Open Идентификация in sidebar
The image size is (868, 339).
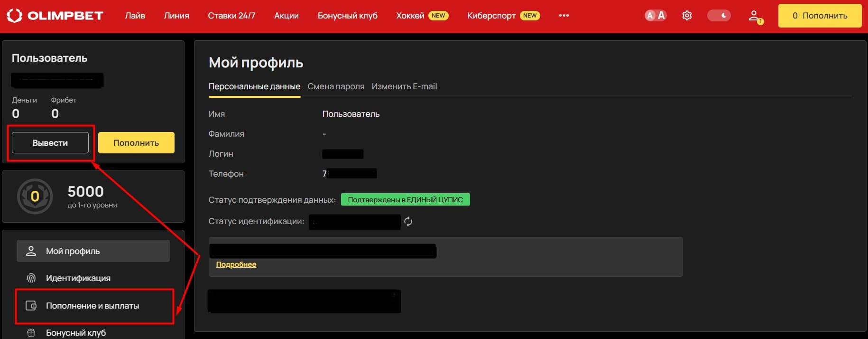pyautogui.click(x=93, y=278)
